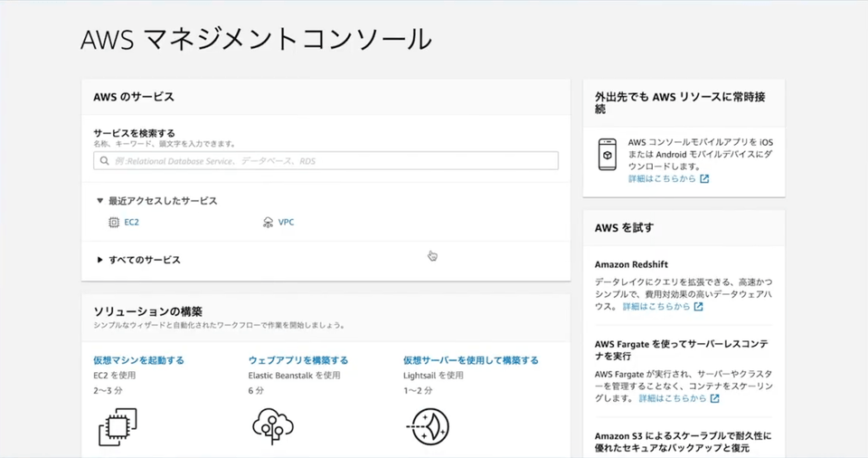The height and width of the screenshot is (458, 868).
Task: Click the EC2 を使用 label
Action: [x=114, y=376]
